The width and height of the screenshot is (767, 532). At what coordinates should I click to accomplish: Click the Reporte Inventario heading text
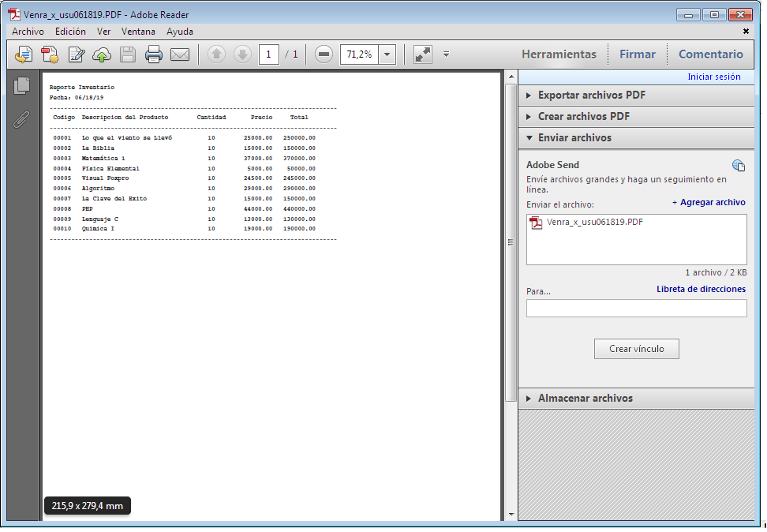pos(82,88)
